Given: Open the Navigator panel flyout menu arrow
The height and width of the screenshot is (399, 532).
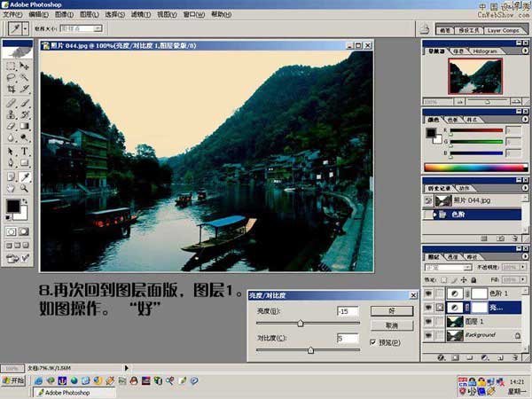Looking at the screenshot, I should [x=525, y=51].
